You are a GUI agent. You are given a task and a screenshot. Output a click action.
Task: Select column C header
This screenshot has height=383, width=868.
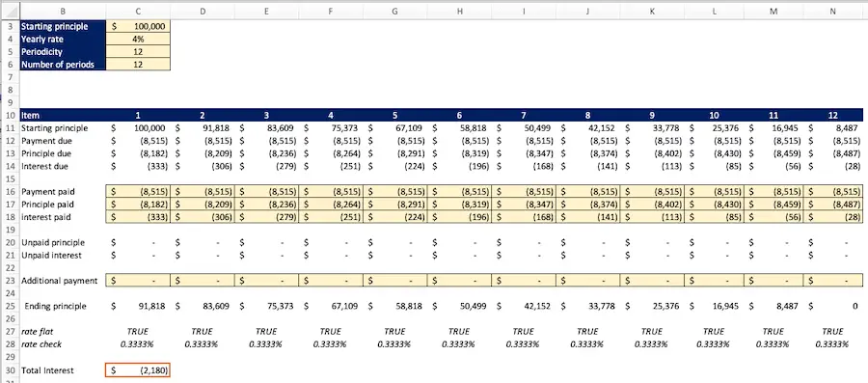pos(137,11)
